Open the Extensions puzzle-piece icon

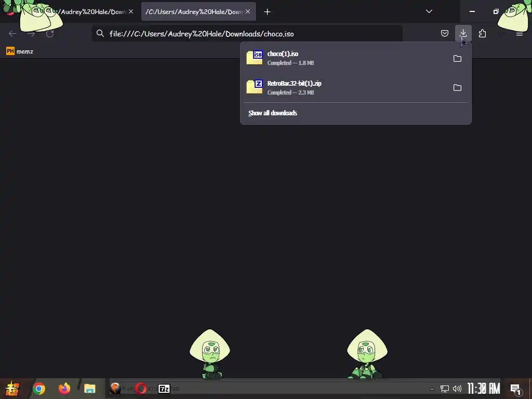coord(482,33)
